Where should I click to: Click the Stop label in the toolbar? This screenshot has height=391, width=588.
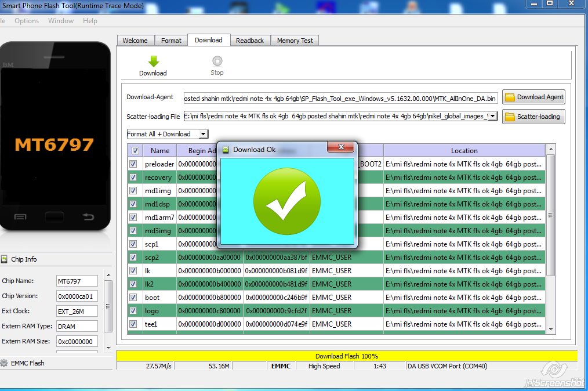(x=217, y=73)
